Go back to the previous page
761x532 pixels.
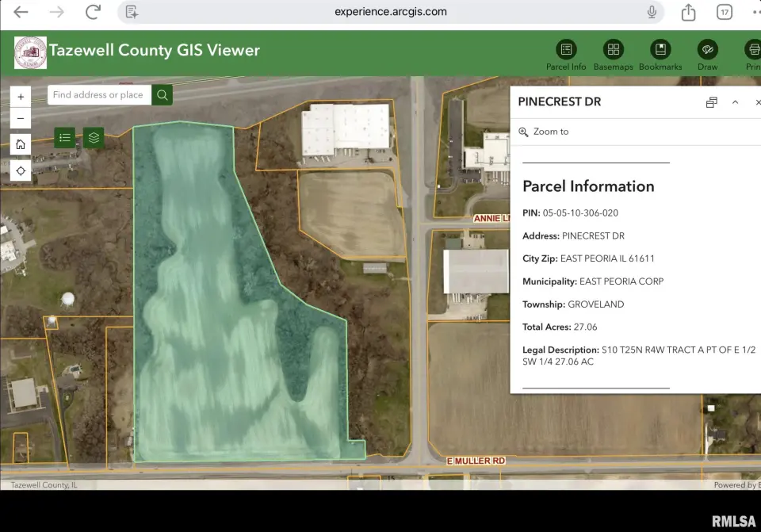(21, 12)
